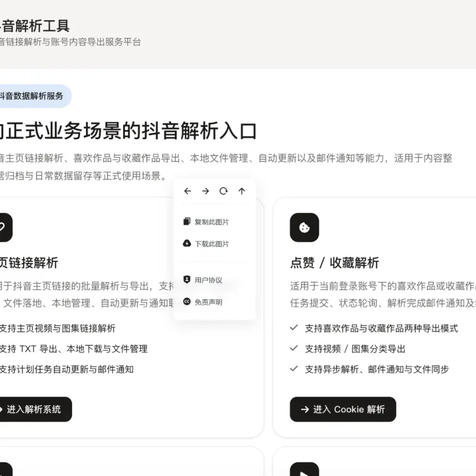The height and width of the screenshot is (476, 476).
Task: Select 下载此图片 from context menu
Action: click(206, 244)
